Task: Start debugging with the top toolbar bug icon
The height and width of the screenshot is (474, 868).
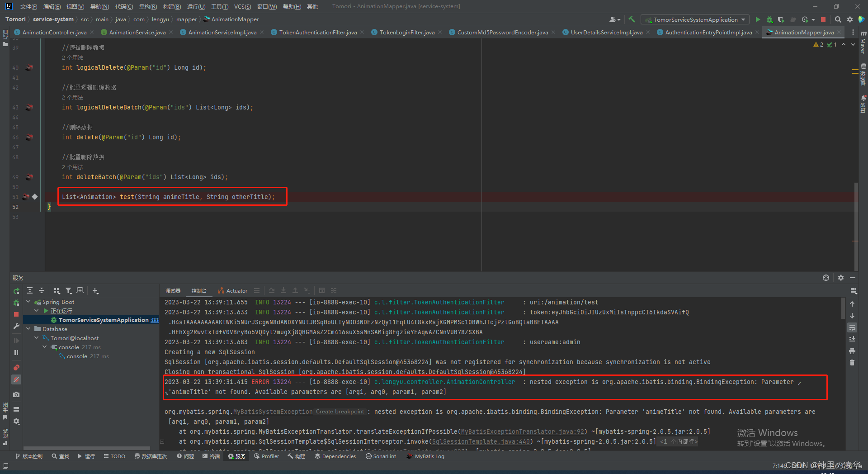Action: 769,19
